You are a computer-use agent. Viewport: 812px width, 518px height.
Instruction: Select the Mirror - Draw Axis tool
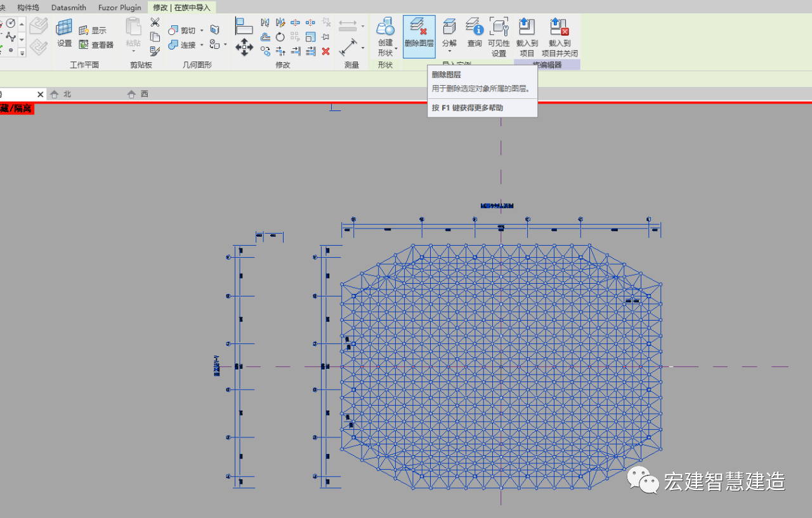pyautogui.click(x=280, y=23)
